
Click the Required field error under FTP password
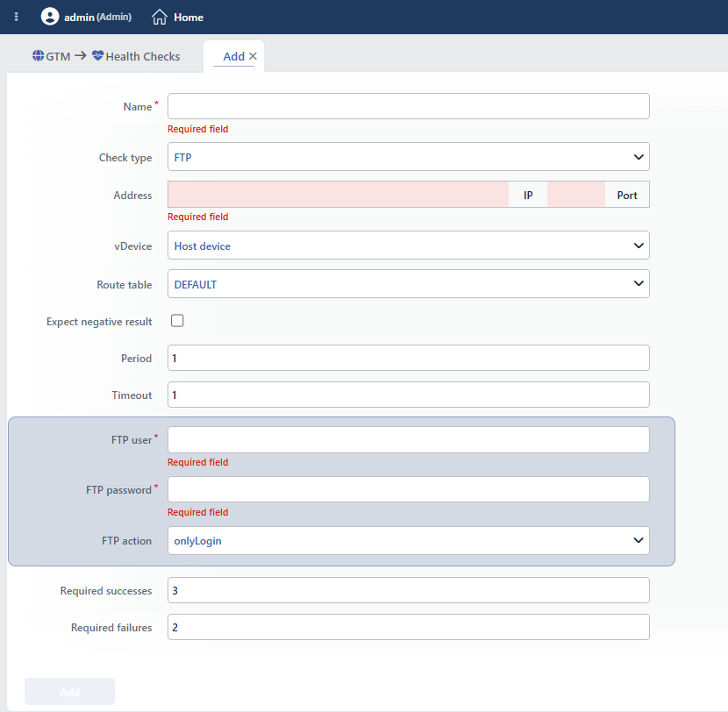pyautogui.click(x=197, y=512)
